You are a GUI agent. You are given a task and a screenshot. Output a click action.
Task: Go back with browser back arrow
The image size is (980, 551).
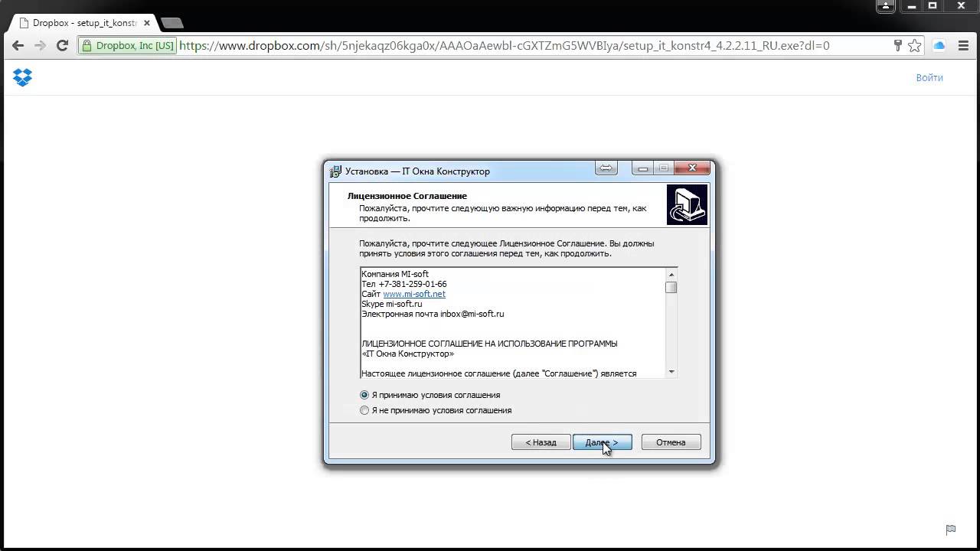tap(18, 46)
